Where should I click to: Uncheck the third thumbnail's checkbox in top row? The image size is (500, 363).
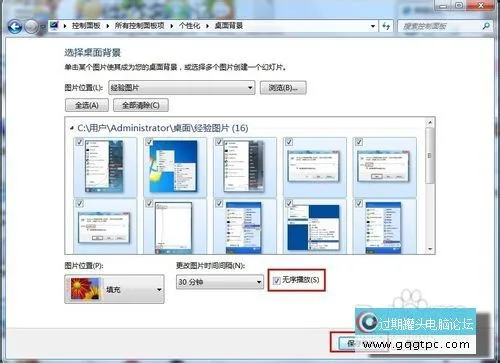coord(219,142)
